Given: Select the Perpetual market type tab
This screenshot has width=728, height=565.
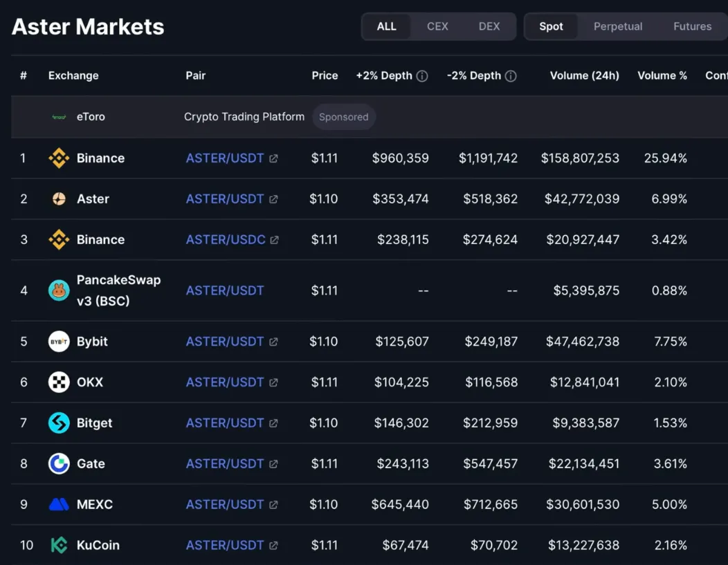Looking at the screenshot, I should tap(618, 26).
